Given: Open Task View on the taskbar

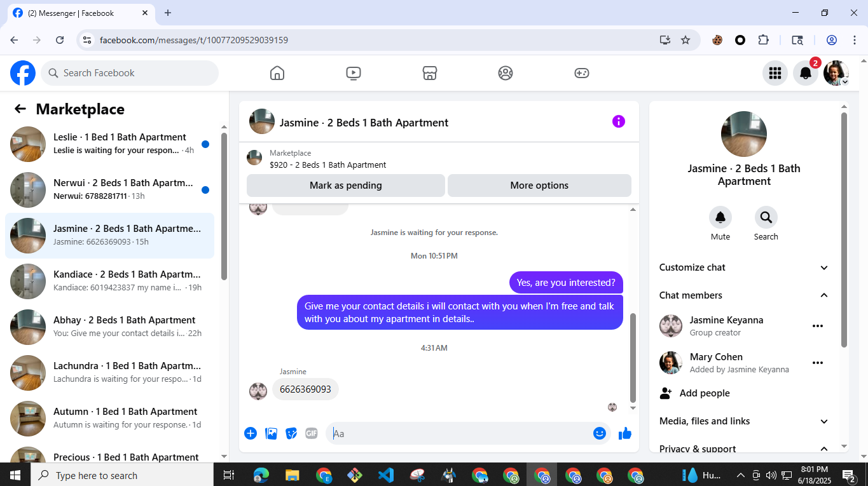Looking at the screenshot, I should coord(229,475).
